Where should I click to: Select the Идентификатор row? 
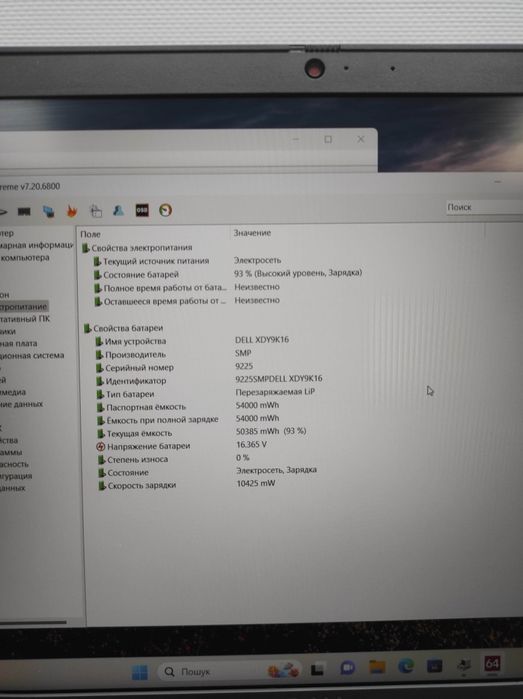tap(210, 380)
